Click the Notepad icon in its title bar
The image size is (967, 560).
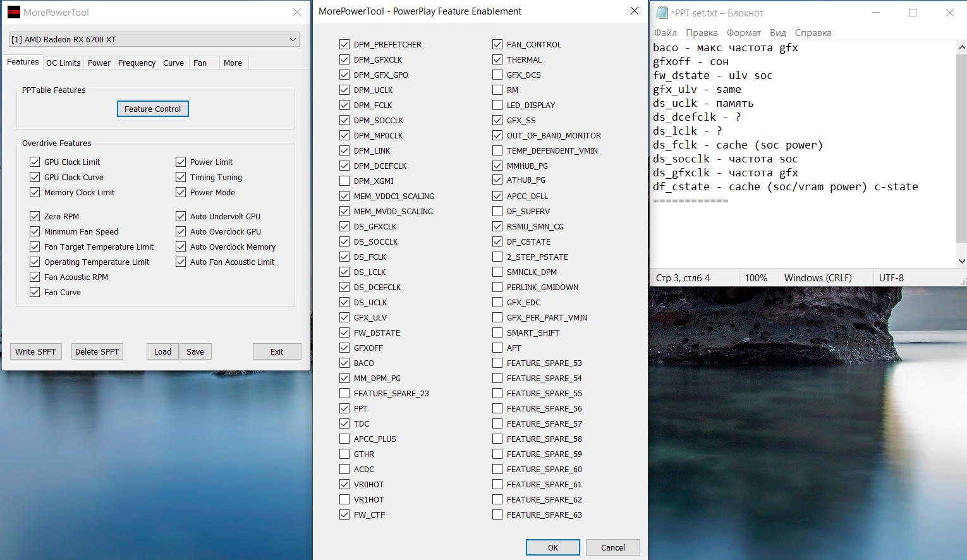tap(662, 13)
